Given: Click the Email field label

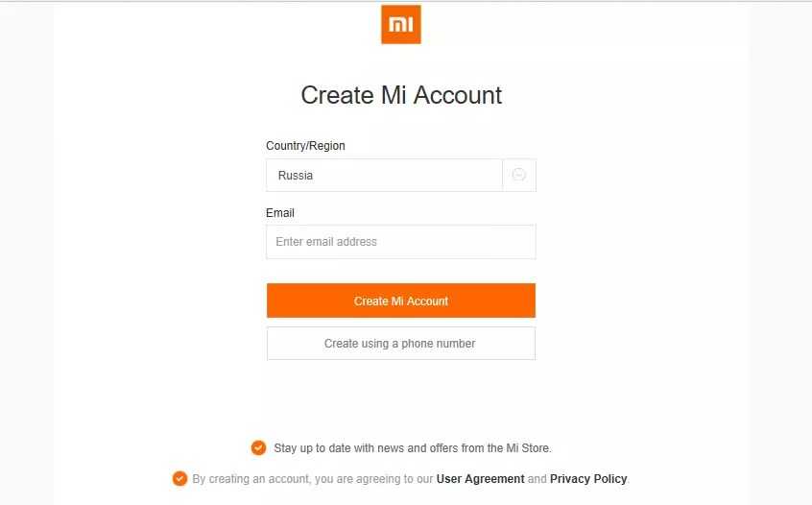Looking at the screenshot, I should [280, 213].
